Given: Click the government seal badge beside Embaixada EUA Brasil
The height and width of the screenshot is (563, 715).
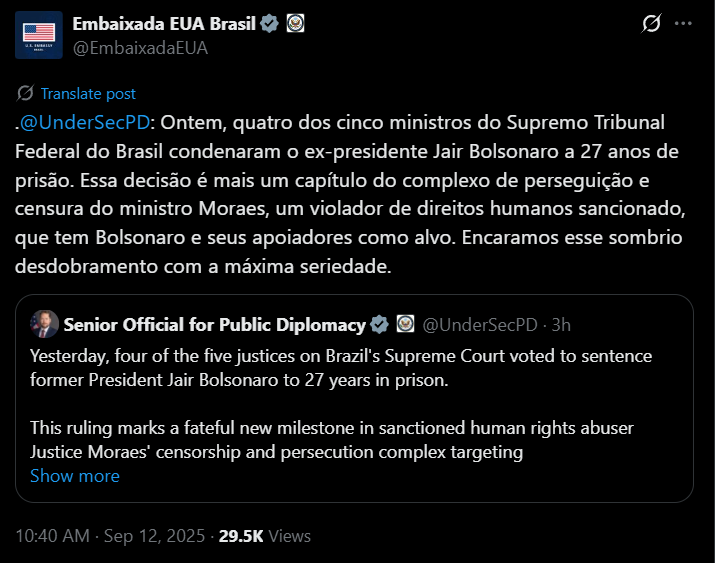Looking at the screenshot, I should (295, 24).
